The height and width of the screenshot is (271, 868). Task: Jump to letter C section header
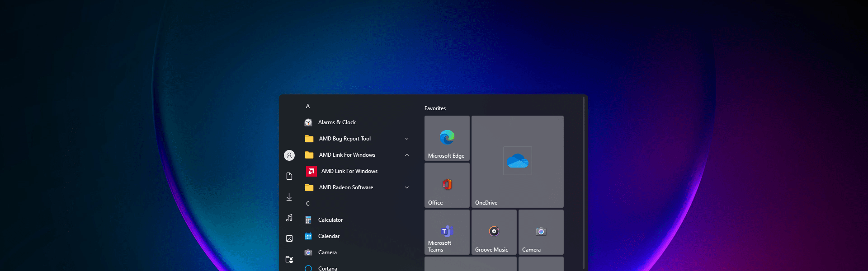[308, 204]
